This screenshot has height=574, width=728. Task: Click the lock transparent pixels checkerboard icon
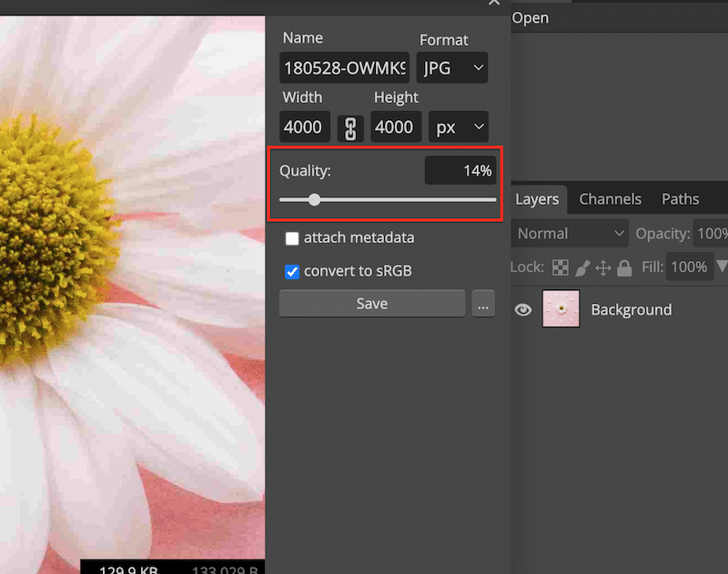pos(561,267)
